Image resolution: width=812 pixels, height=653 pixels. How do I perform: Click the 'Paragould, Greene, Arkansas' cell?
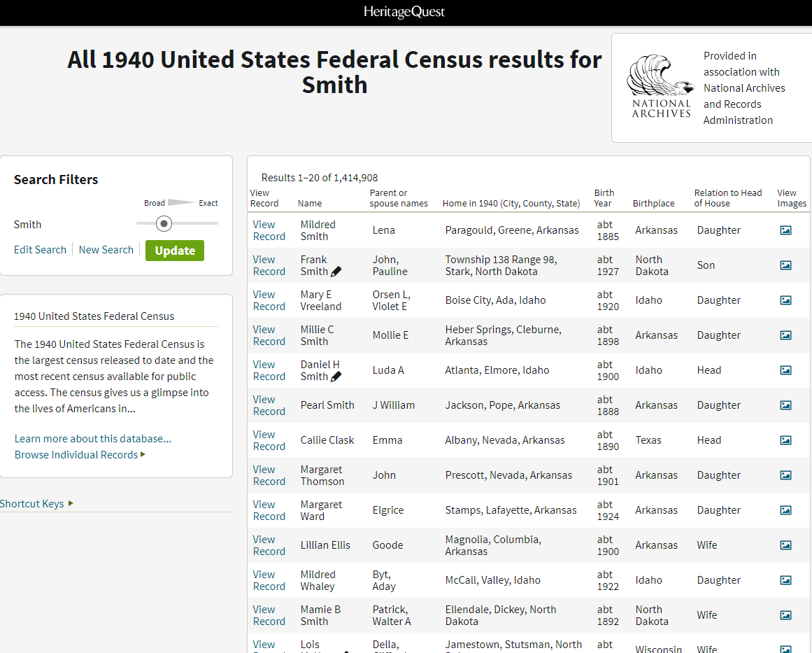tap(512, 230)
